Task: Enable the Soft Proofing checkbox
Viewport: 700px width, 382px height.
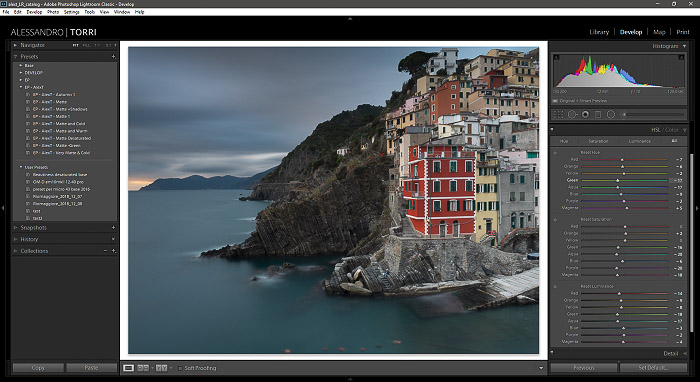Action: point(180,368)
